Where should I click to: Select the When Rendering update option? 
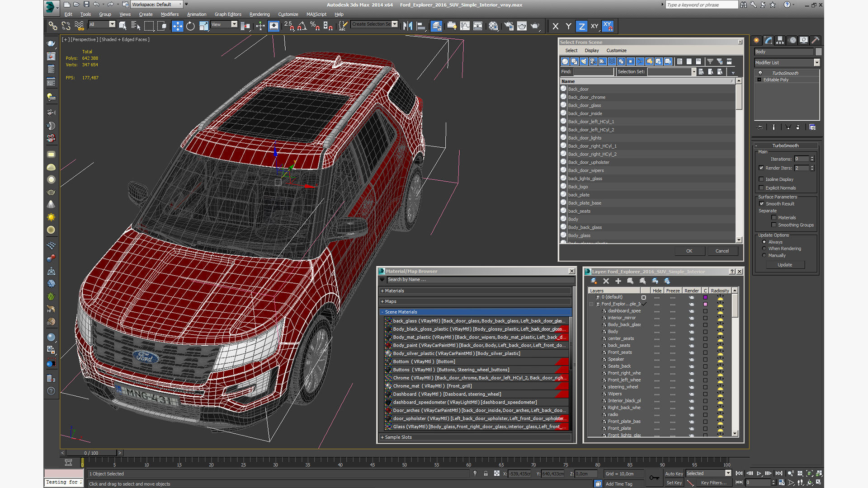click(764, 249)
